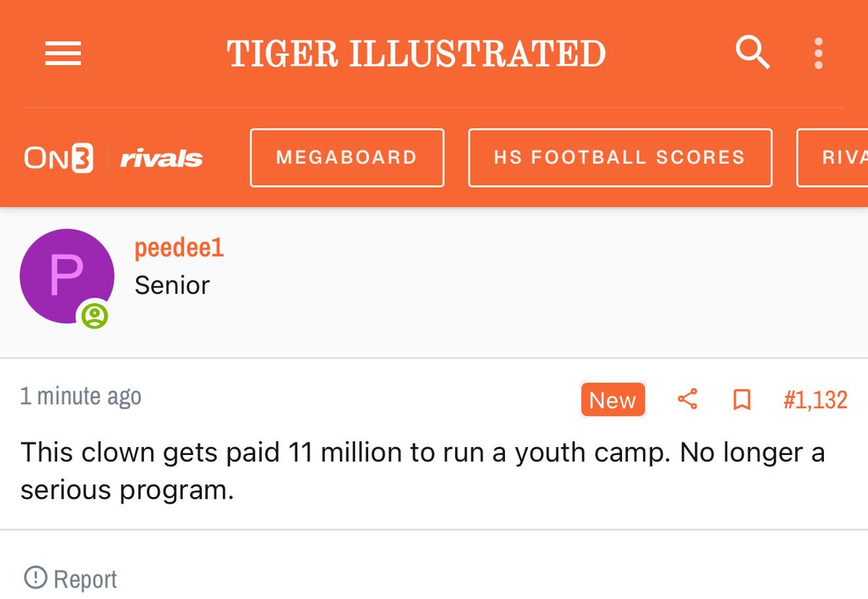Open the hamburger navigation menu
The height and width of the screenshot is (599, 868).
coord(63,54)
